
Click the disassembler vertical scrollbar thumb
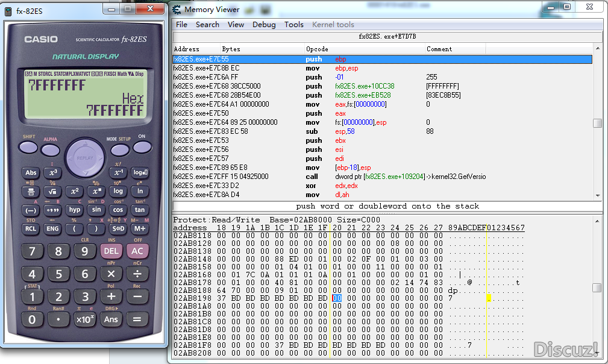coord(598,123)
